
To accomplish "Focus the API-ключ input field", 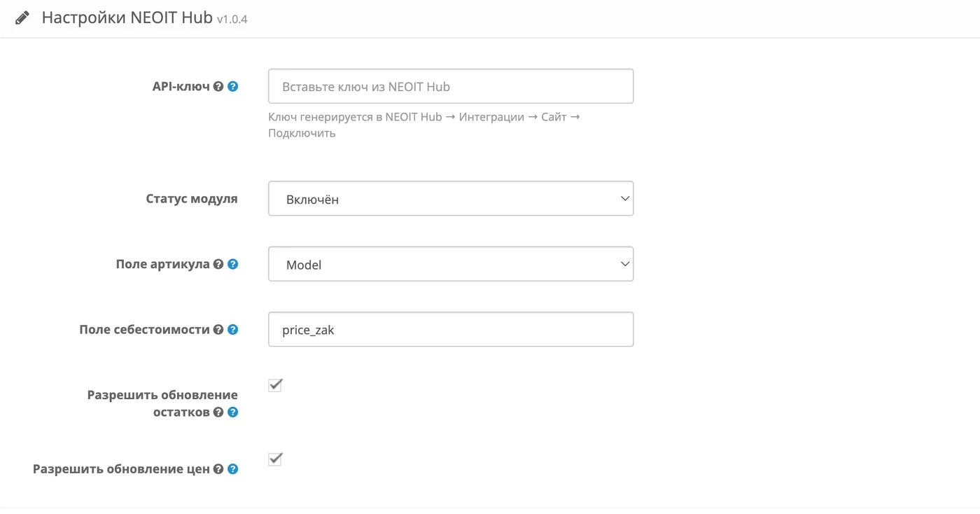I will coord(451,86).
